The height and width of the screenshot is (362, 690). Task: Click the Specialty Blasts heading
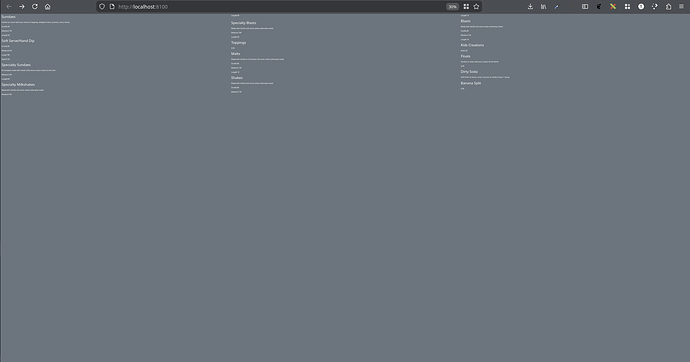(243, 23)
